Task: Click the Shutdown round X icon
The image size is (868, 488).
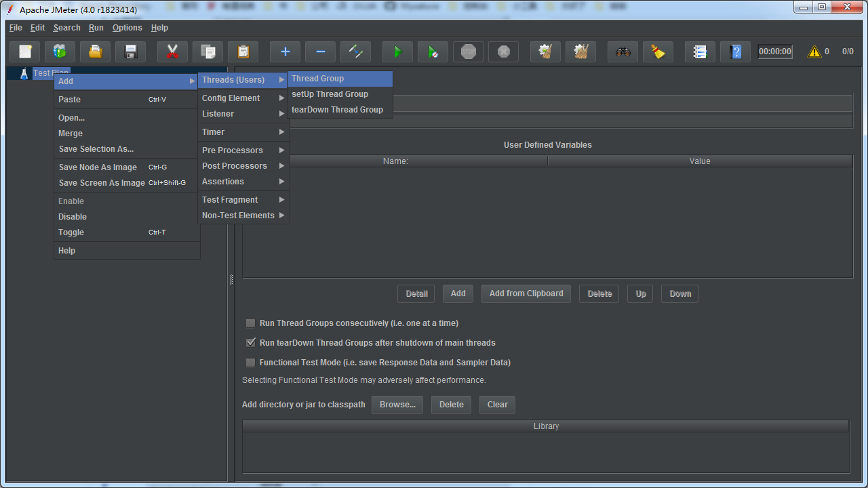Action: tap(504, 52)
